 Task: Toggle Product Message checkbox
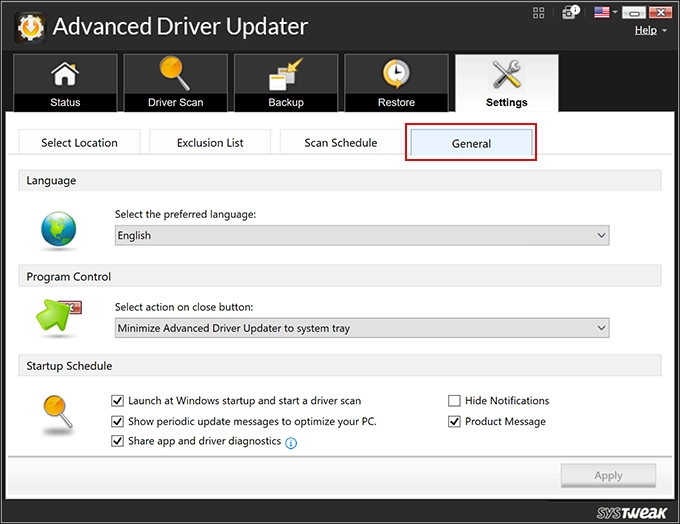[x=454, y=421]
